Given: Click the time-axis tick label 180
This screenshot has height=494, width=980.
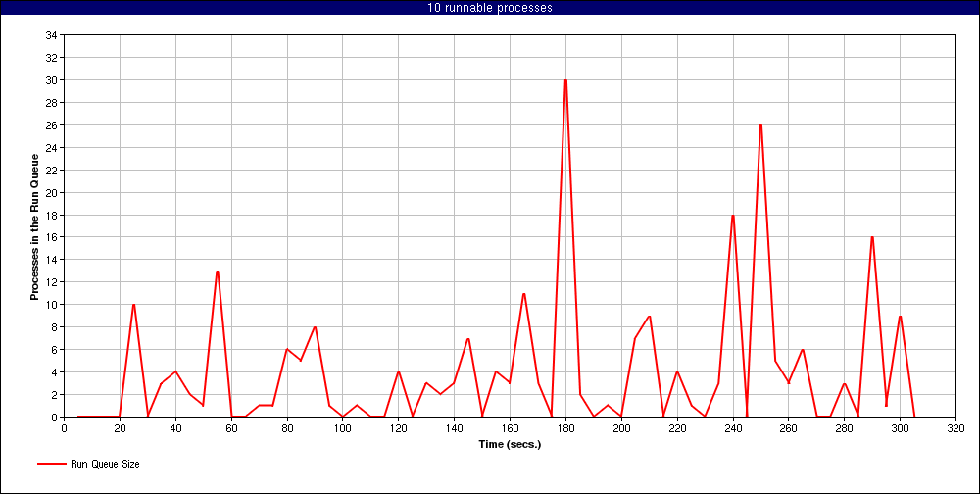Looking at the screenshot, I should 565,428.
